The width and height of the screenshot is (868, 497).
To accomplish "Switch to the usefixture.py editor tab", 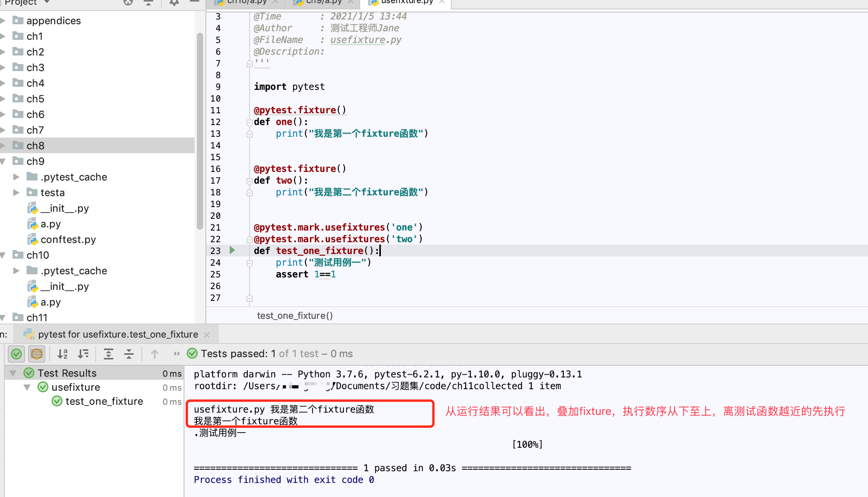I will click(x=402, y=2).
